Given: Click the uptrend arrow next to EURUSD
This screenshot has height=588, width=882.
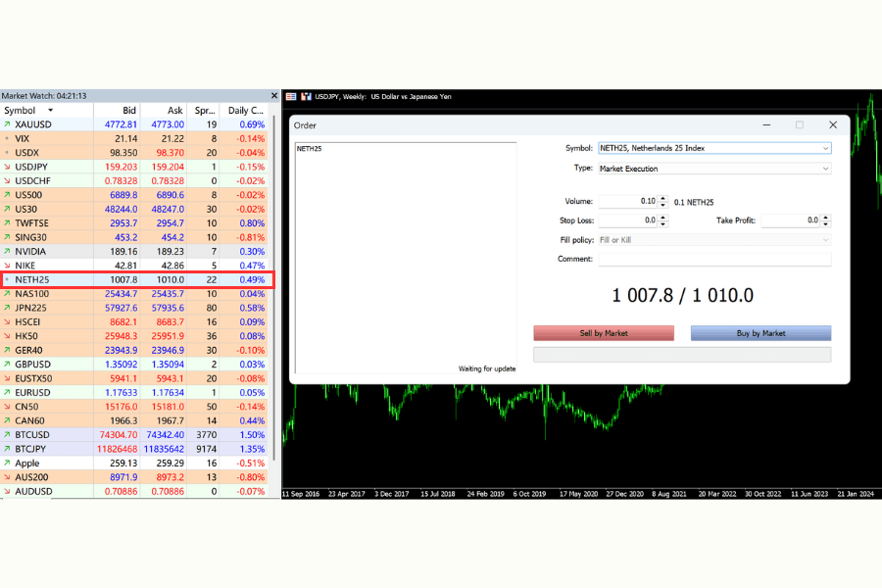Looking at the screenshot, I should pyautogui.click(x=8, y=392).
